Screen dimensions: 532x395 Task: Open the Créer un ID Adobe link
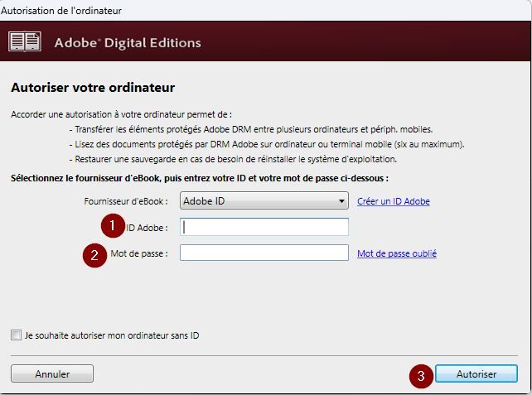pos(393,201)
